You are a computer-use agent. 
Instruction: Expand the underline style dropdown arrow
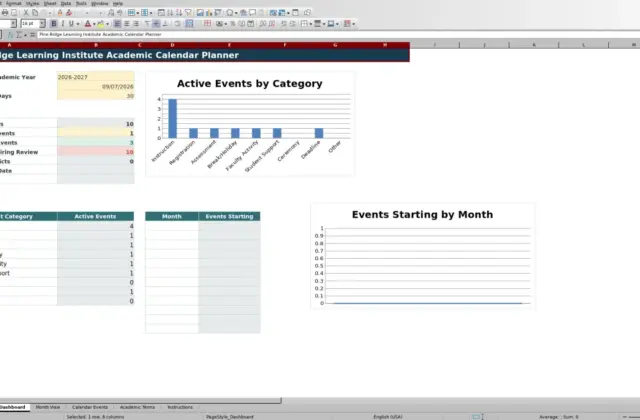pos(78,24)
